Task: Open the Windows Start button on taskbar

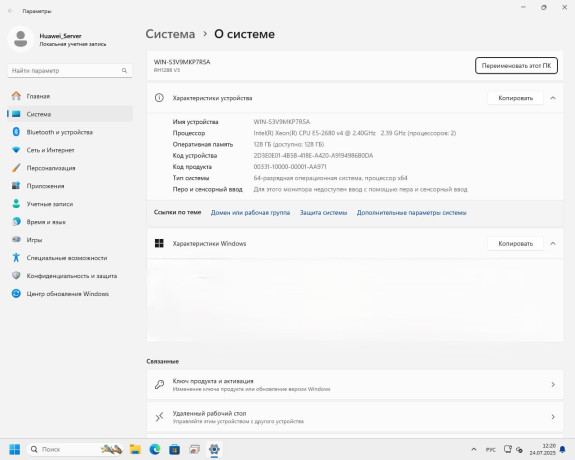Action: click(15, 449)
